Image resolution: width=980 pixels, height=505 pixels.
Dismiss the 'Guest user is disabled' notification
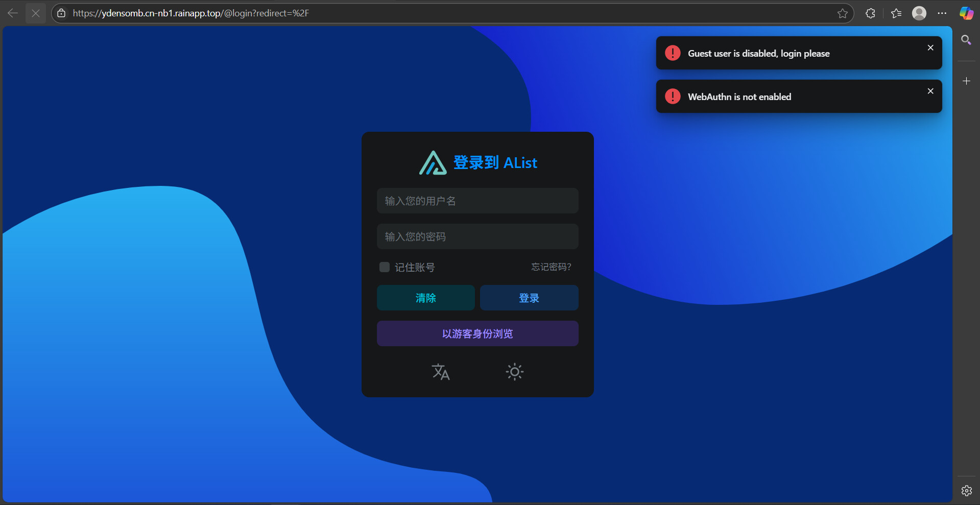930,47
